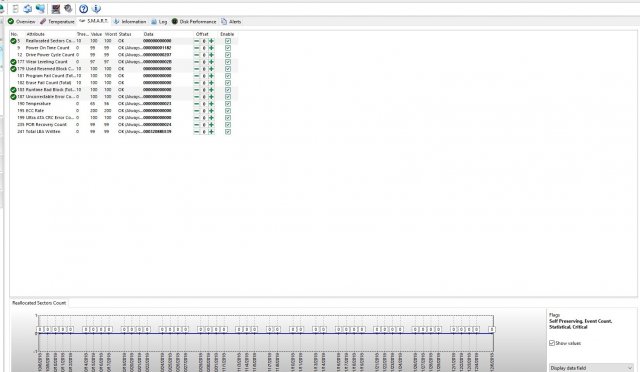Image resolution: width=640 pixels, height=372 pixels.
Task: Increase offset for Power On Time Count
Action: (x=211, y=48)
